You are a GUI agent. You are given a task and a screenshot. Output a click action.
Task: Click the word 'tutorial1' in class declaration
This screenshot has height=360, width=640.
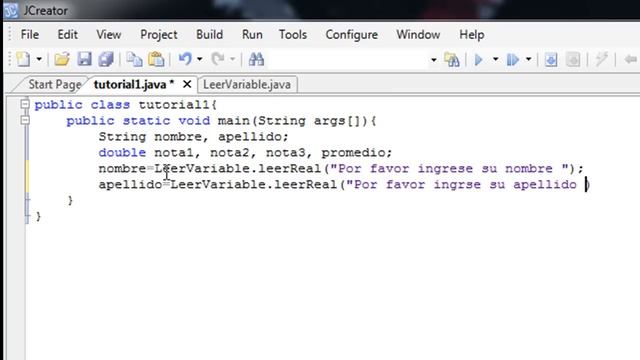174,105
